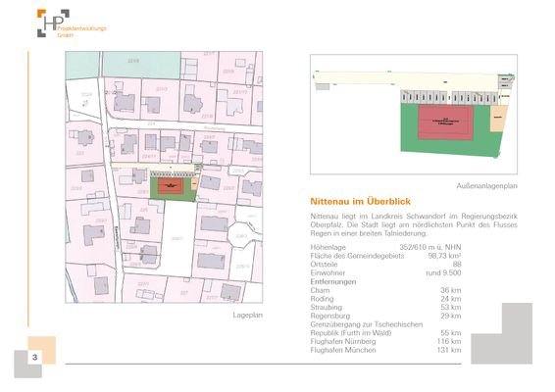
Task: Click the 'Entfernungen' subheading
Action: coord(333,281)
